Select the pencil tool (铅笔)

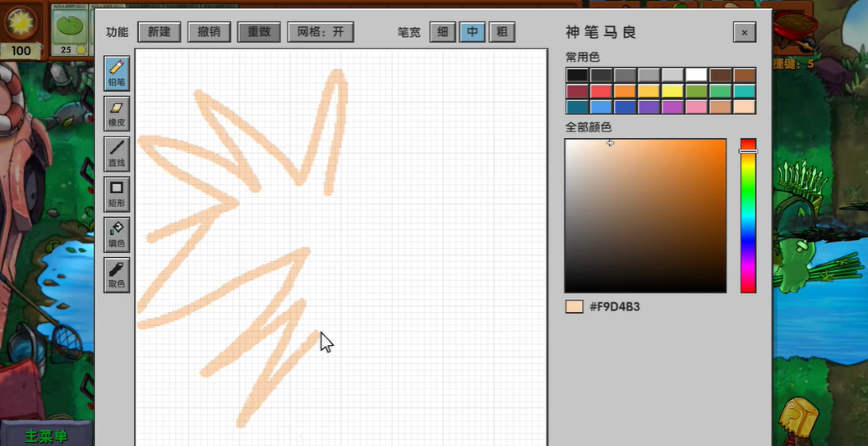[117, 74]
